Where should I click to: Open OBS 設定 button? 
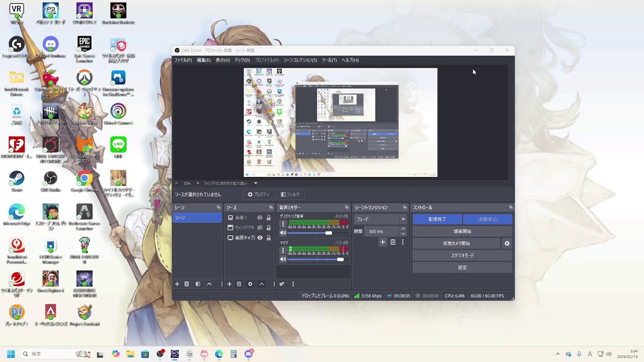[462, 267]
